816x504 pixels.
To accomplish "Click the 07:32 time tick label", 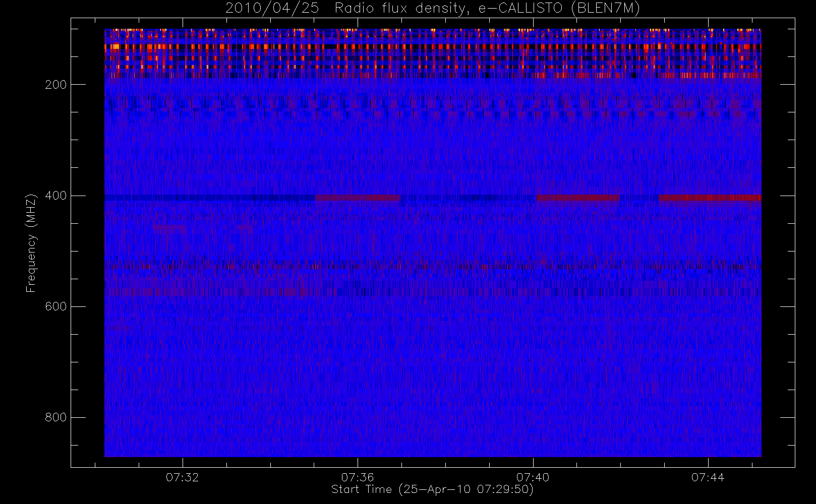I will [183, 477].
